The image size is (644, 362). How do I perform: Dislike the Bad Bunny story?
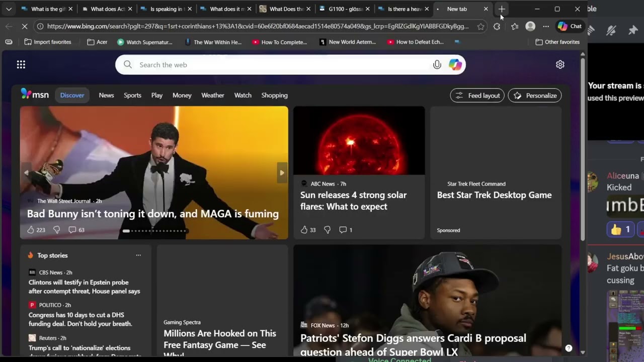(x=56, y=230)
